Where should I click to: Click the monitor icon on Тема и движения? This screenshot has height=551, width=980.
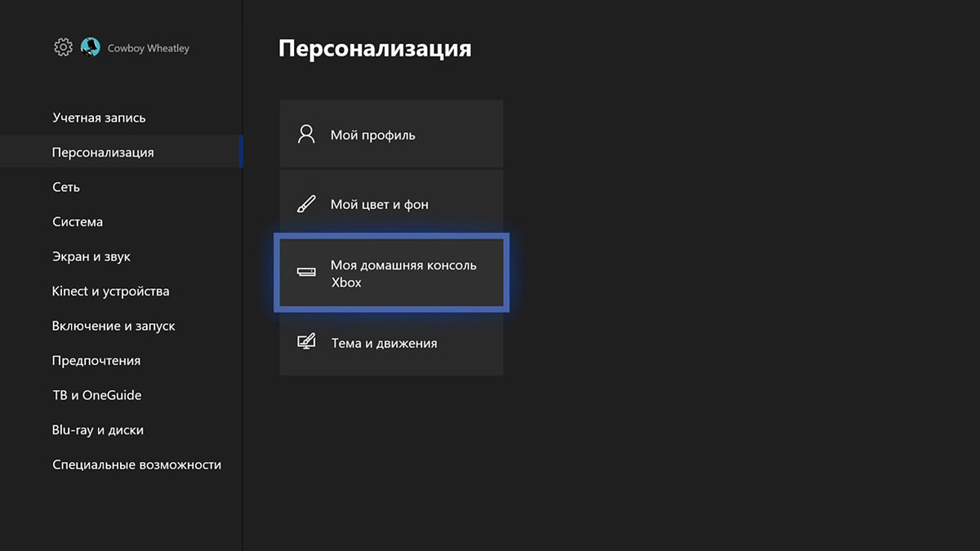point(306,342)
